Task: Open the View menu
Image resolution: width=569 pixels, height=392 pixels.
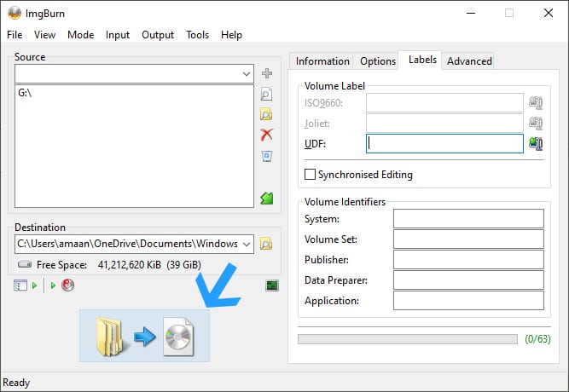Action: [44, 35]
